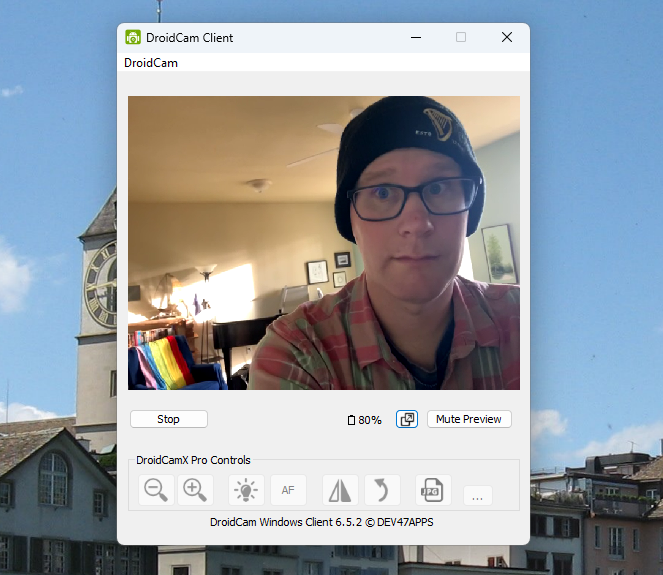Screen dimensions: 663x575
Task: Close the DroidCam Client window
Action: coord(507,37)
